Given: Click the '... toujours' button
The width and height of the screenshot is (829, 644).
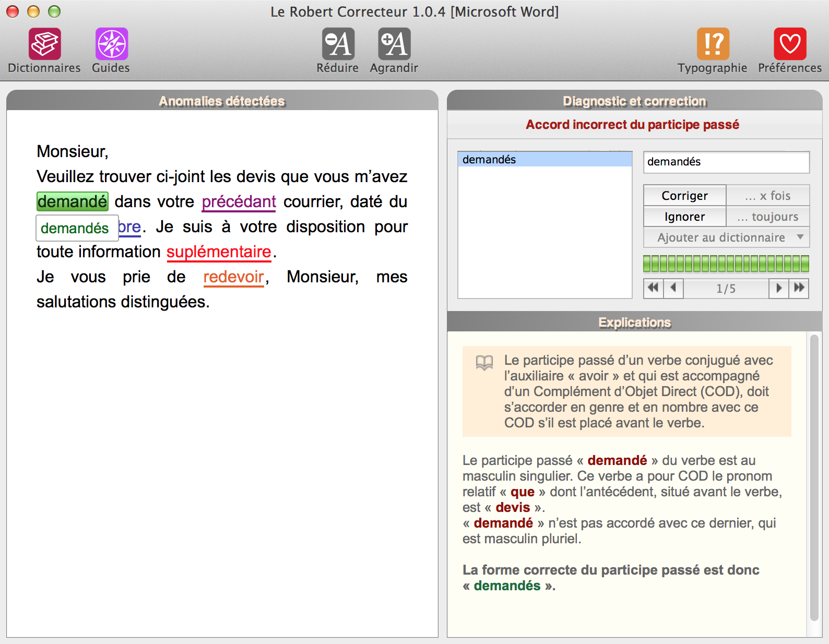Looking at the screenshot, I should (x=767, y=217).
